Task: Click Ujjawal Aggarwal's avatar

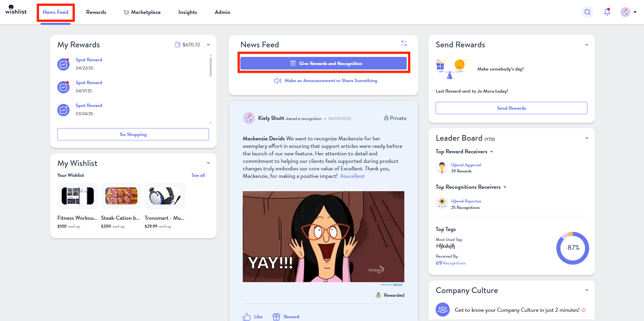Action: pos(442,168)
